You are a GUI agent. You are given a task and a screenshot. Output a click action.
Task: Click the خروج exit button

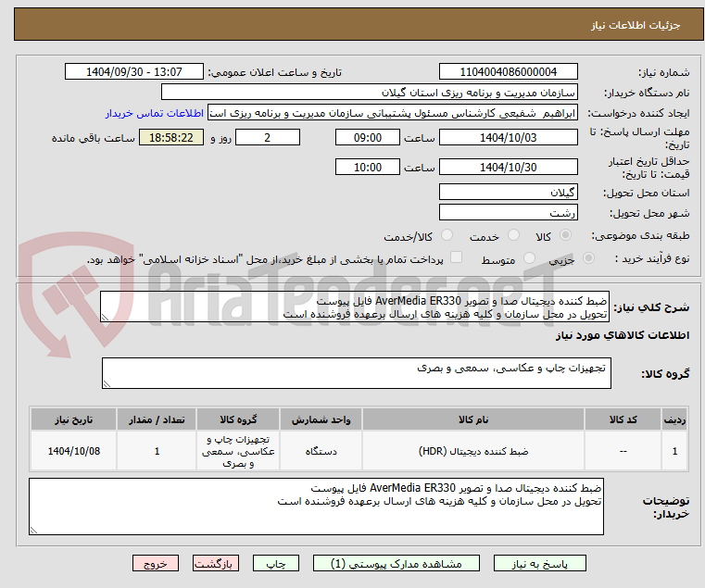155,563
